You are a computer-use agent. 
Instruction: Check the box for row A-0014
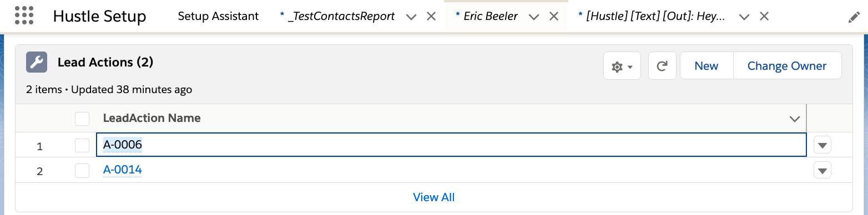(82, 170)
